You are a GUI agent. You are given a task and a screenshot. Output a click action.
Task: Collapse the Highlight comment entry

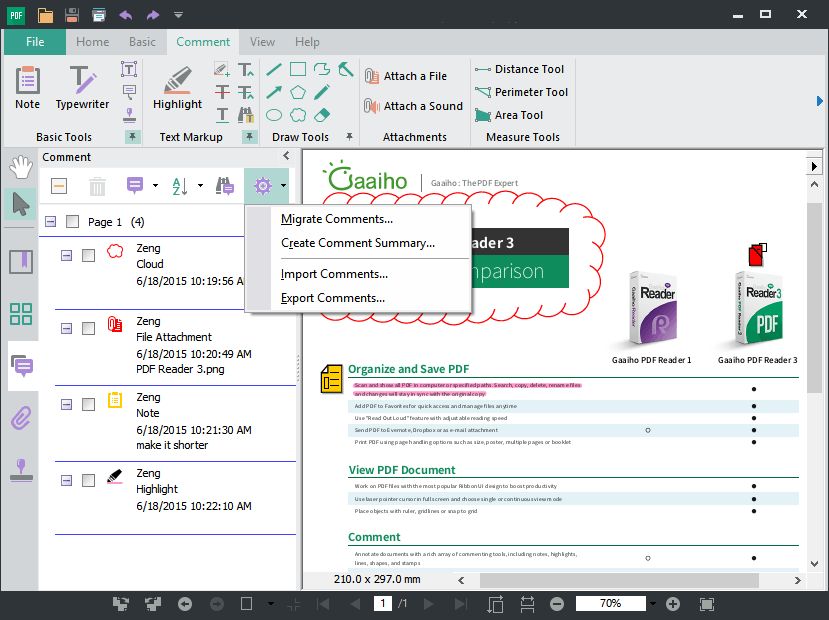pos(67,480)
